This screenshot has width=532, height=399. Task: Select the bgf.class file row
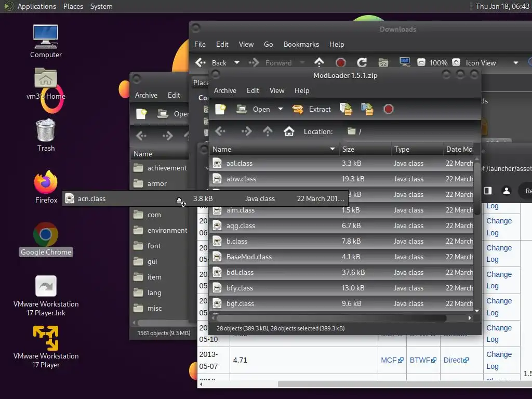point(341,303)
